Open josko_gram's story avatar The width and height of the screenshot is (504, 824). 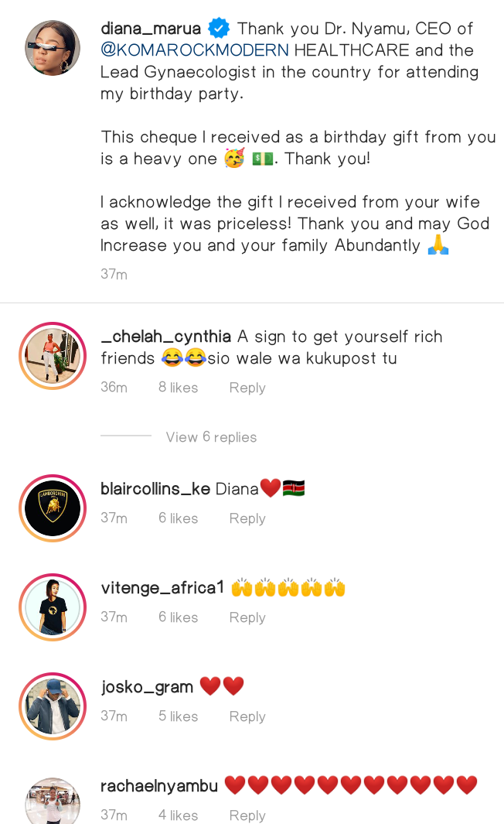[x=53, y=706]
